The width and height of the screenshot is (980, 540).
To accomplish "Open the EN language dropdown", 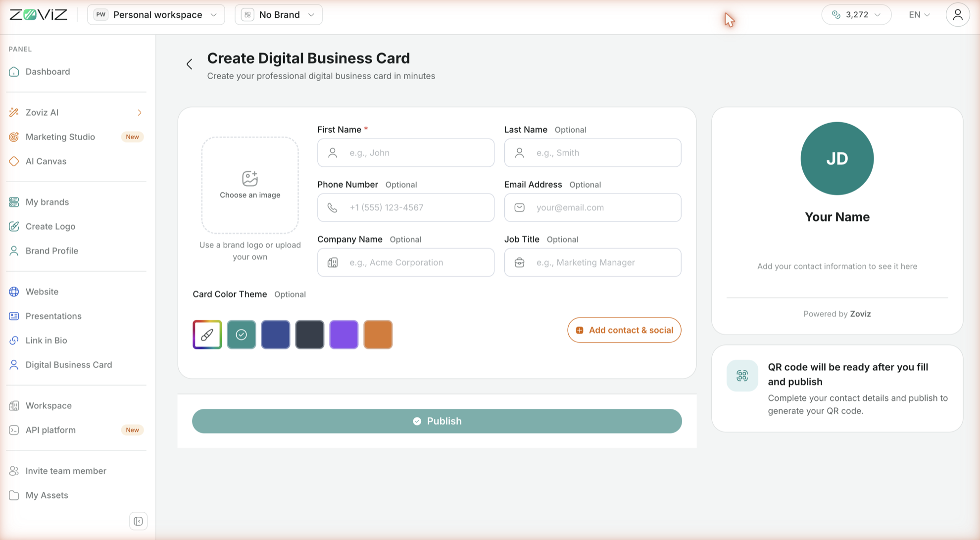I will (x=919, y=15).
